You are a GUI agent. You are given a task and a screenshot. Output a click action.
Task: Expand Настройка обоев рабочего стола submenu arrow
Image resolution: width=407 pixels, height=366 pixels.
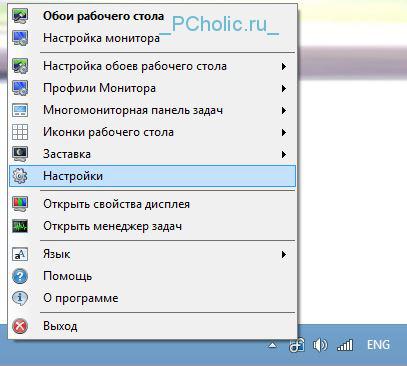pyautogui.click(x=284, y=66)
